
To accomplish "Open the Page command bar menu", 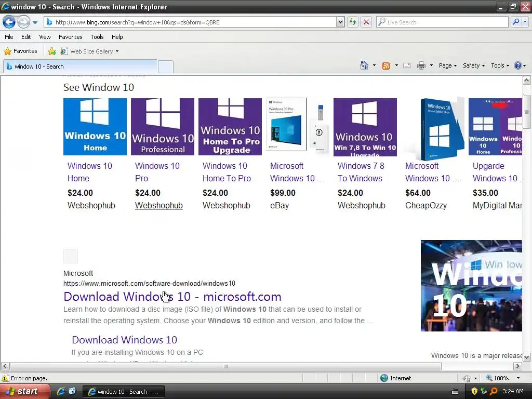I will click(447, 65).
